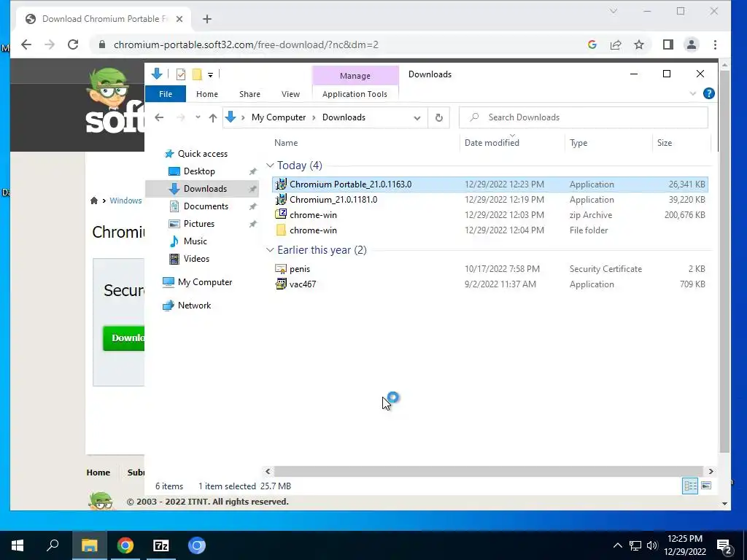Sort by the Name column header
Image resolution: width=747 pixels, height=560 pixels.
coord(286,143)
